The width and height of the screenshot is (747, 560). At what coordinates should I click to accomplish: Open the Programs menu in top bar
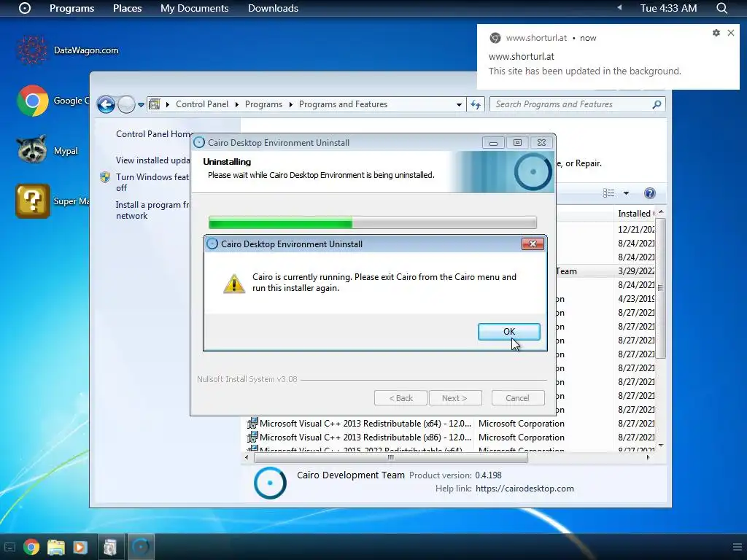[x=72, y=8]
